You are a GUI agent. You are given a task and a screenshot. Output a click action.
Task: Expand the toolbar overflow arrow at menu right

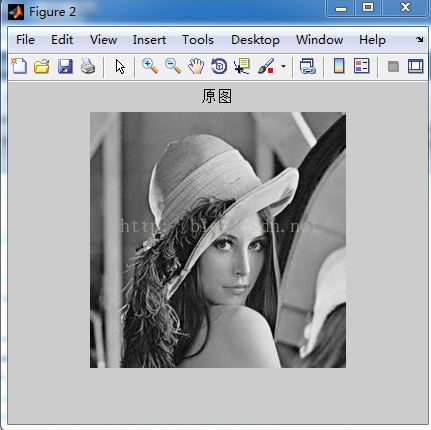pos(420,40)
